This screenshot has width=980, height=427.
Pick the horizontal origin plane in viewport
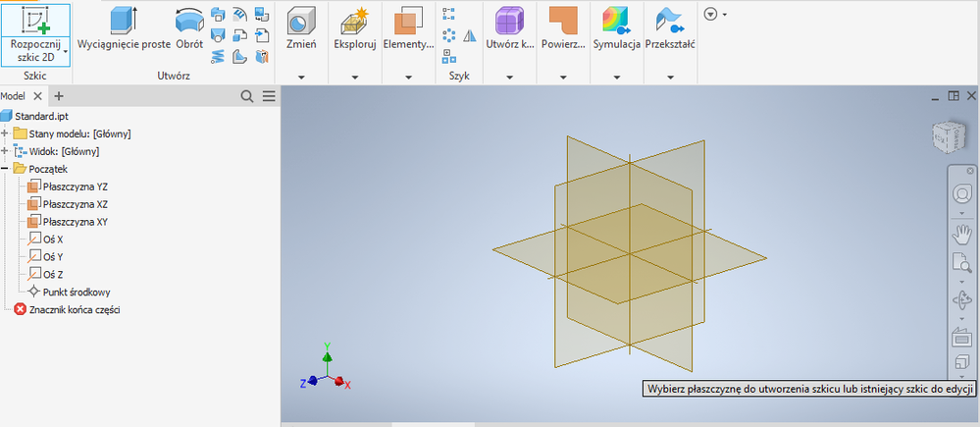[x=630, y=254]
